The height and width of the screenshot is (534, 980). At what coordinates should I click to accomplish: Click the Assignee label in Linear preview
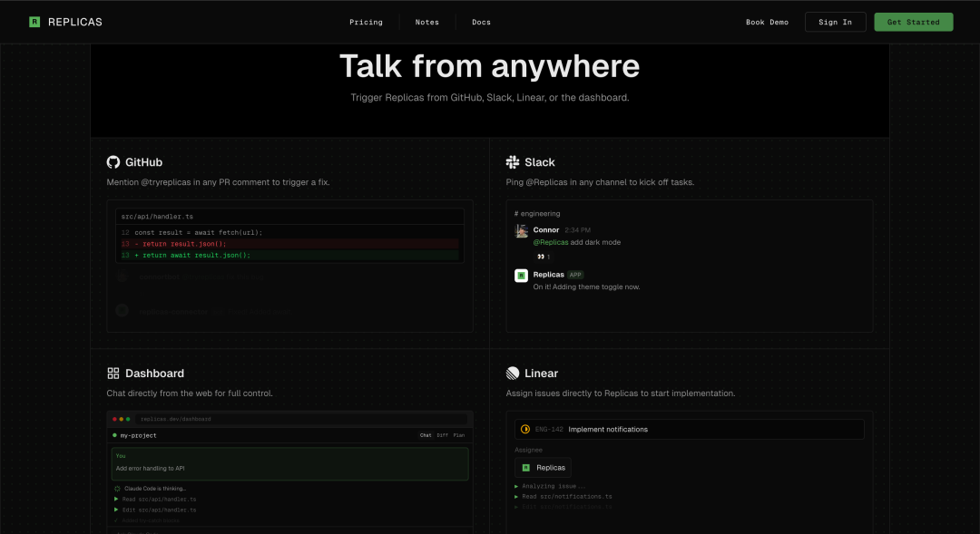528,450
